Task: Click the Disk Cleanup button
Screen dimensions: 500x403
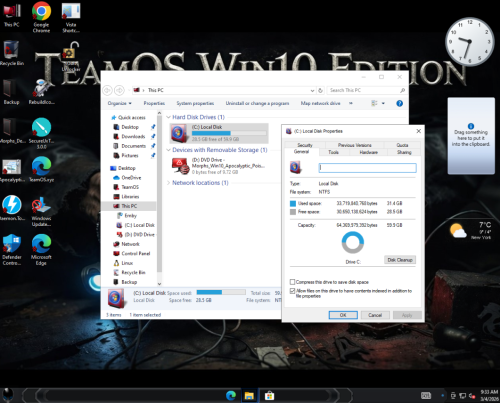Action: [400, 260]
